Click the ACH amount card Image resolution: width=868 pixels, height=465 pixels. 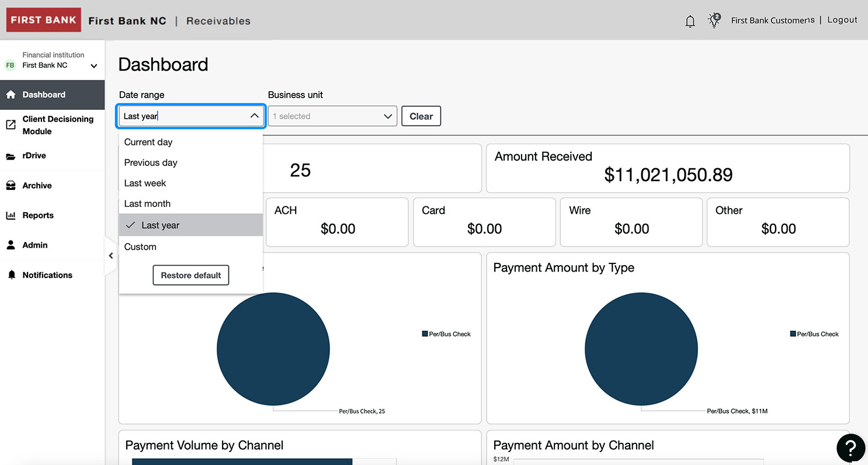coord(337,222)
